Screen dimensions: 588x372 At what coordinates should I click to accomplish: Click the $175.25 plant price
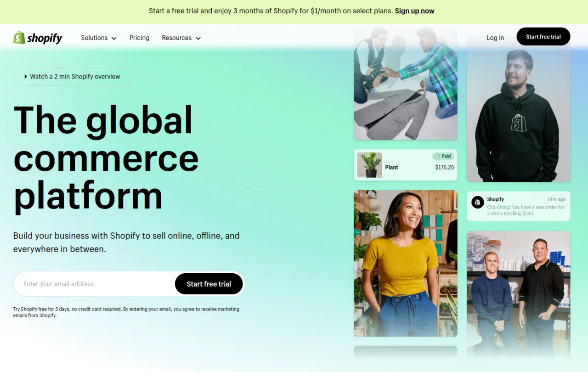tap(444, 167)
